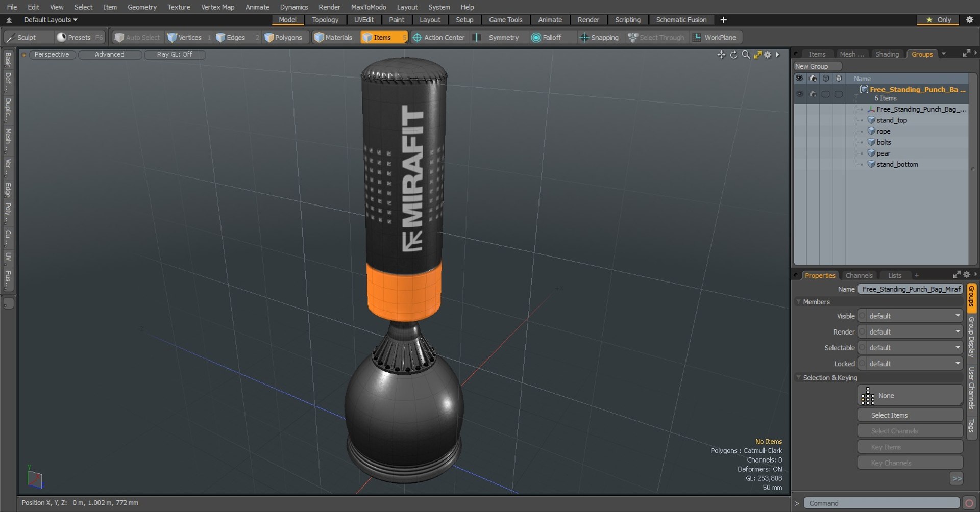Screen dimensions: 980x512
Task: Maximize the Properties panel
Action: [x=957, y=274]
